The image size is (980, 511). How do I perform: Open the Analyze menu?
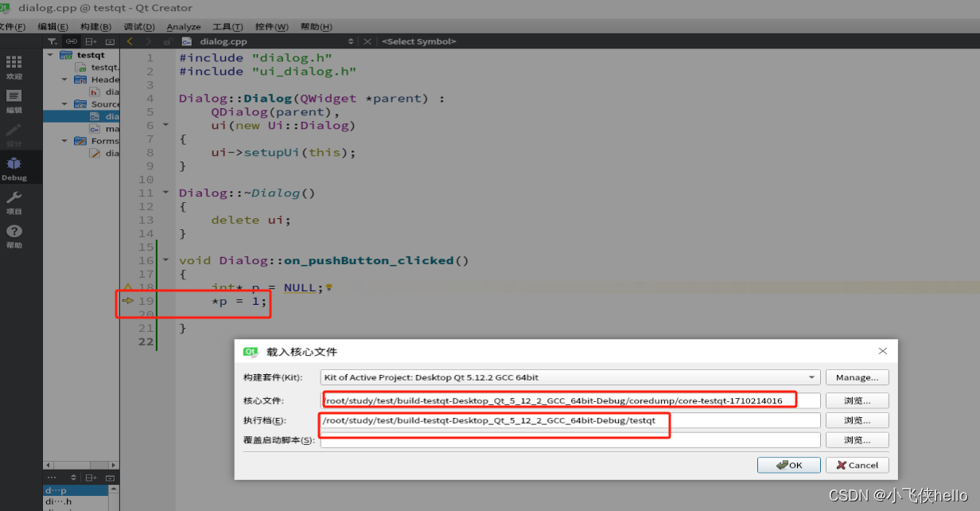[x=184, y=26]
